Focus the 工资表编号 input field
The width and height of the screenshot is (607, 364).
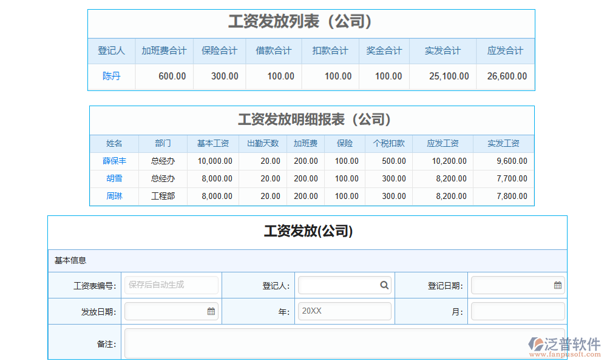point(171,285)
